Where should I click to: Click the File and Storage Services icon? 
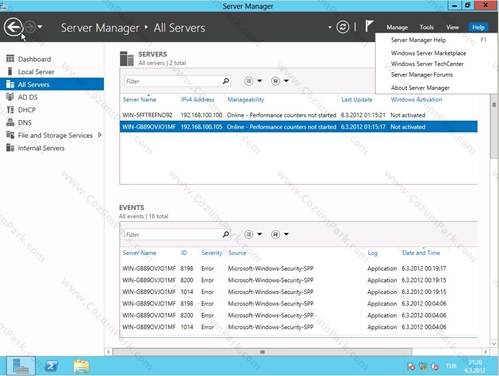pyautogui.click(x=10, y=135)
